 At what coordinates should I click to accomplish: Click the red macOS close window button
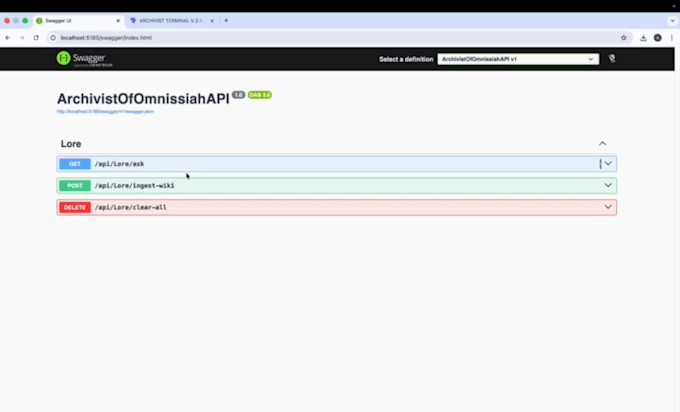click(x=7, y=20)
